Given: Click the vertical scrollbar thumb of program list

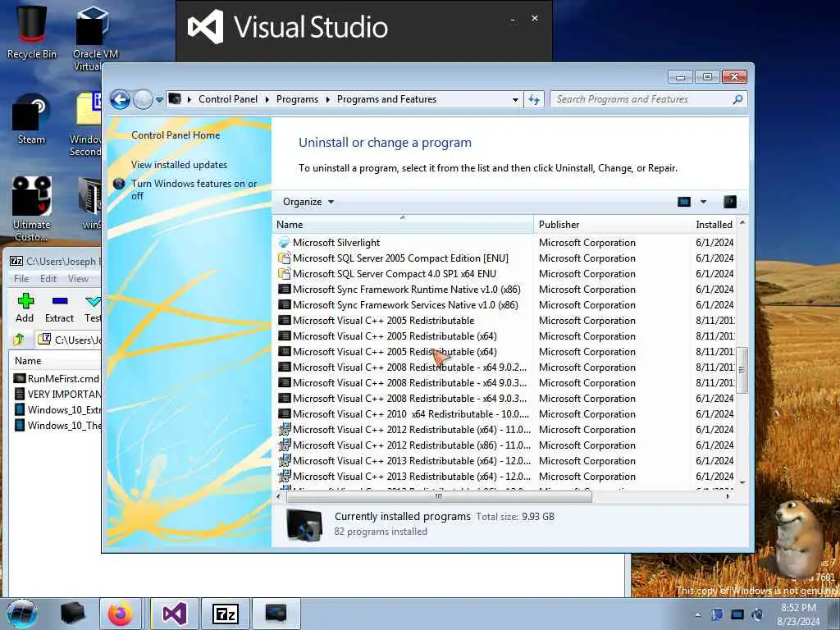Looking at the screenshot, I should tap(742, 370).
